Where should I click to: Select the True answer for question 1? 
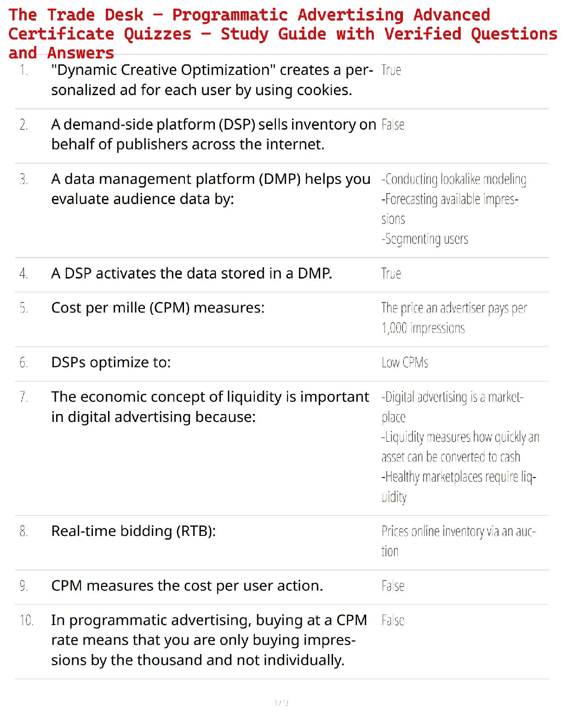391,70
